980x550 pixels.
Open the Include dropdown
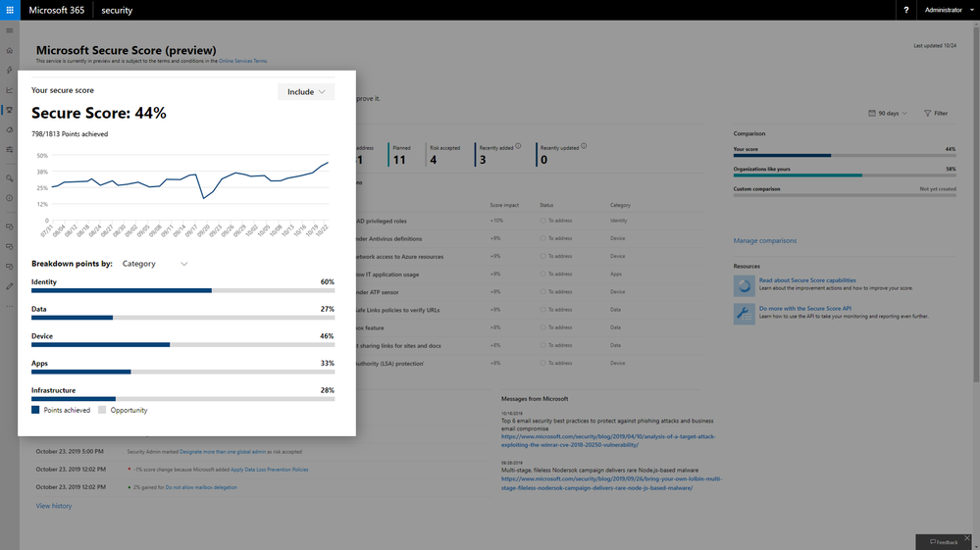pos(306,92)
